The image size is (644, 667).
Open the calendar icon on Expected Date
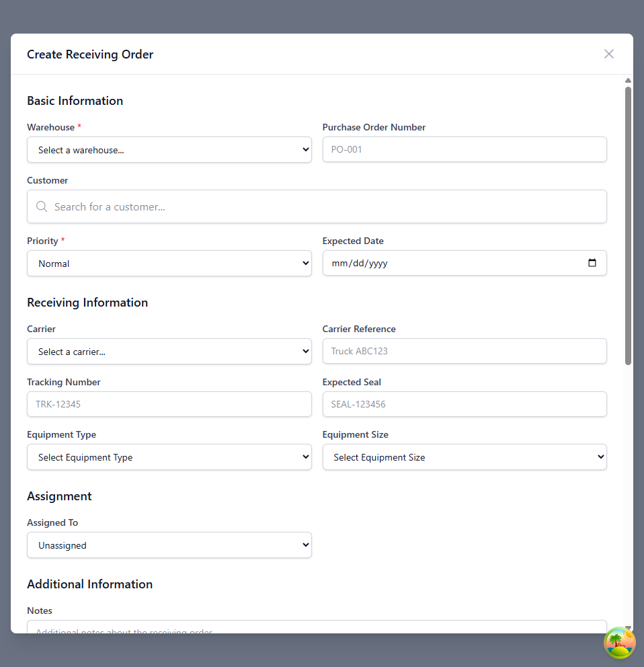click(x=592, y=263)
